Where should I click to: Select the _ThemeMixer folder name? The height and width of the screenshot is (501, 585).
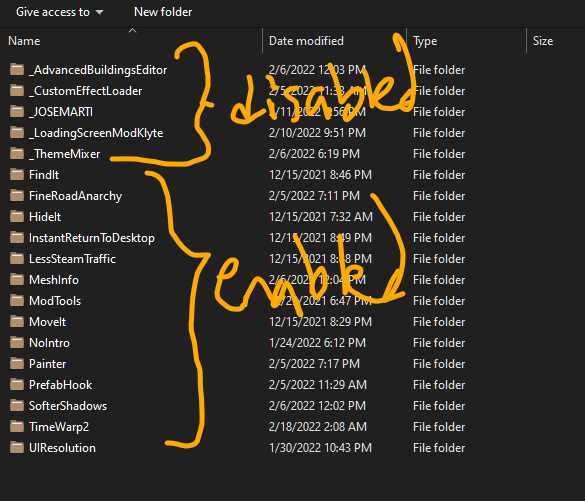65,154
